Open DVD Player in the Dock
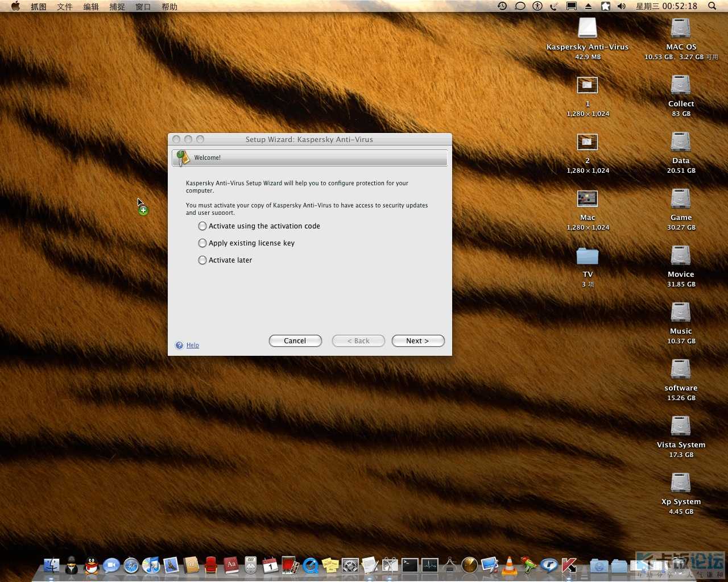 click(x=251, y=565)
